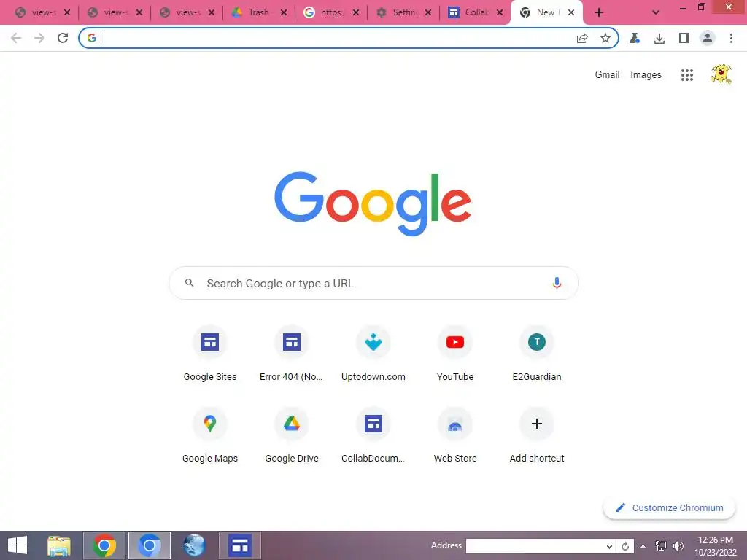The height and width of the screenshot is (560, 747).
Task: Click the Customize Chromium button
Action: click(x=670, y=508)
